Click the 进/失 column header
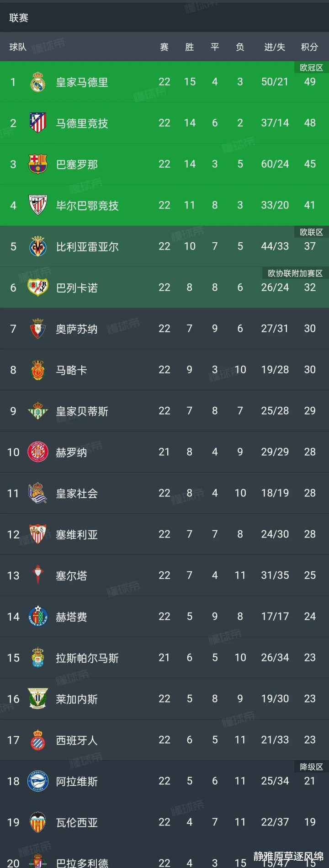Image resolution: width=329 pixels, height=868 pixels. point(275,47)
